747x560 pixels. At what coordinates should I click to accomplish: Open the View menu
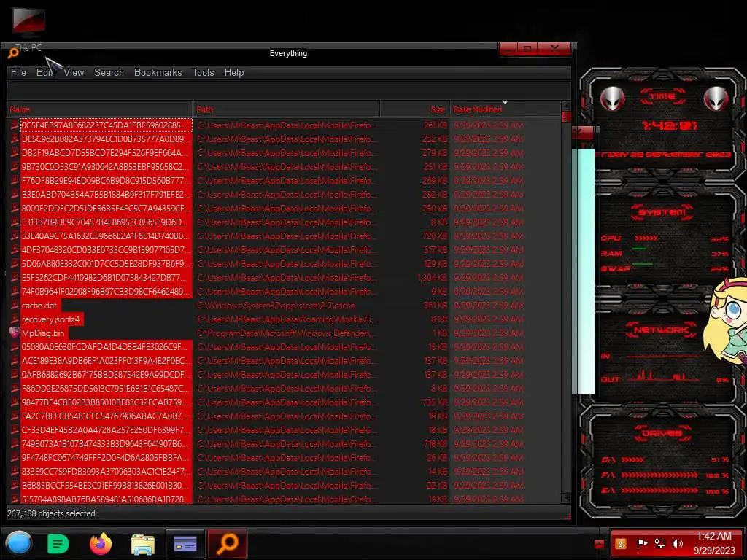[74, 72]
